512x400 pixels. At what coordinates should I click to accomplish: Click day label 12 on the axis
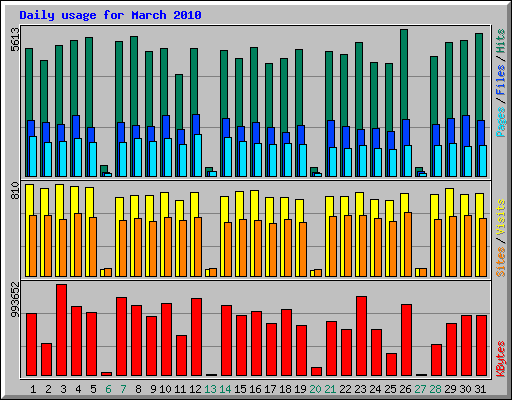coord(195,389)
